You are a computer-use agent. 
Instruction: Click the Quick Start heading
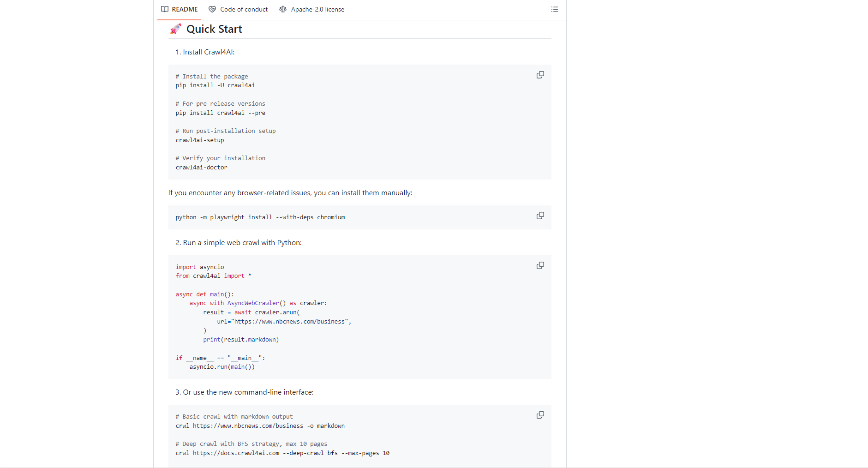coord(214,29)
